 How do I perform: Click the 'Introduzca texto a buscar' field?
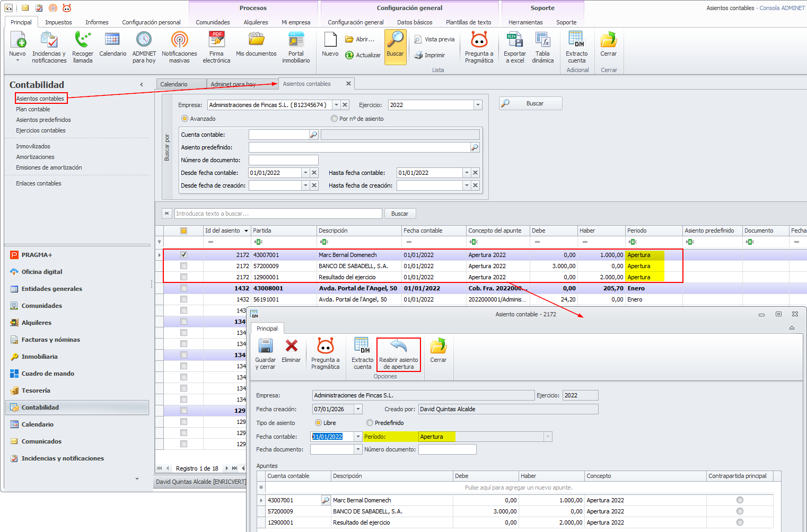click(278, 214)
